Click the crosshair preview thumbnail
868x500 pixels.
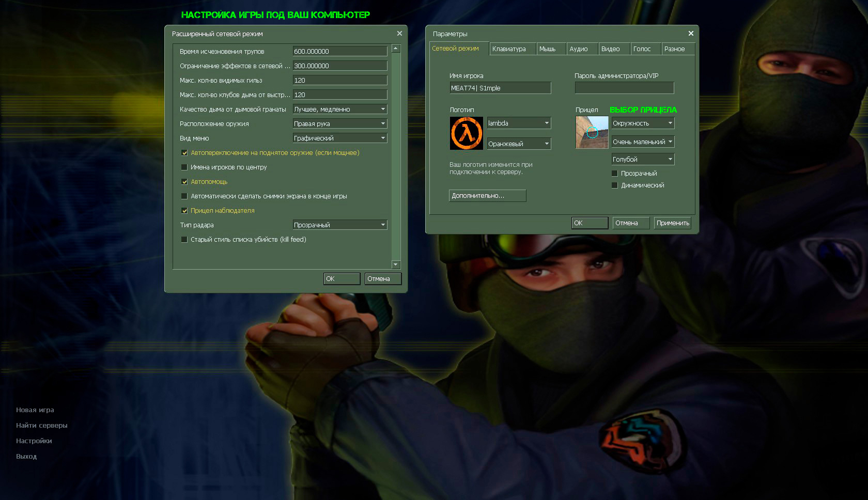click(x=592, y=132)
